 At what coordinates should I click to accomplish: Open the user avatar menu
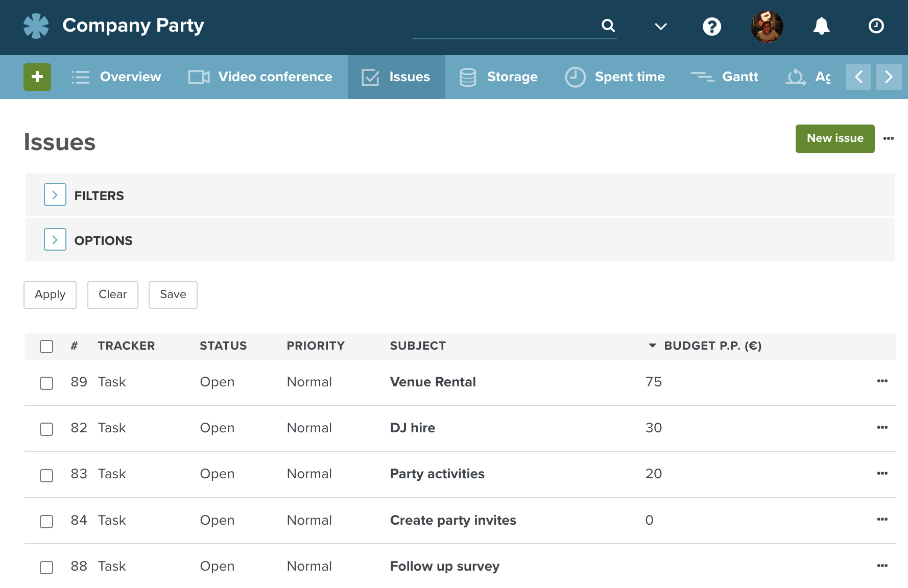[x=767, y=27]
